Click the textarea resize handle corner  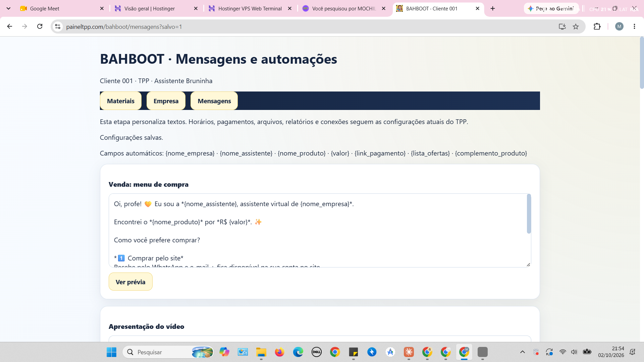click(528, 265)
